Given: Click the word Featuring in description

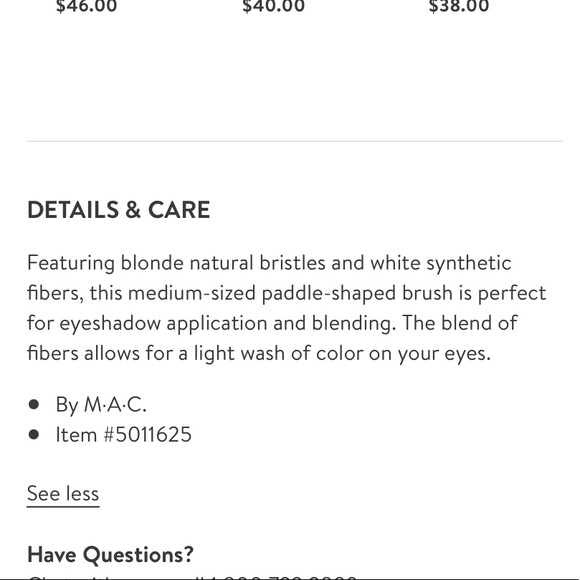Looking at the screenshot, I should tap(71, 264).
